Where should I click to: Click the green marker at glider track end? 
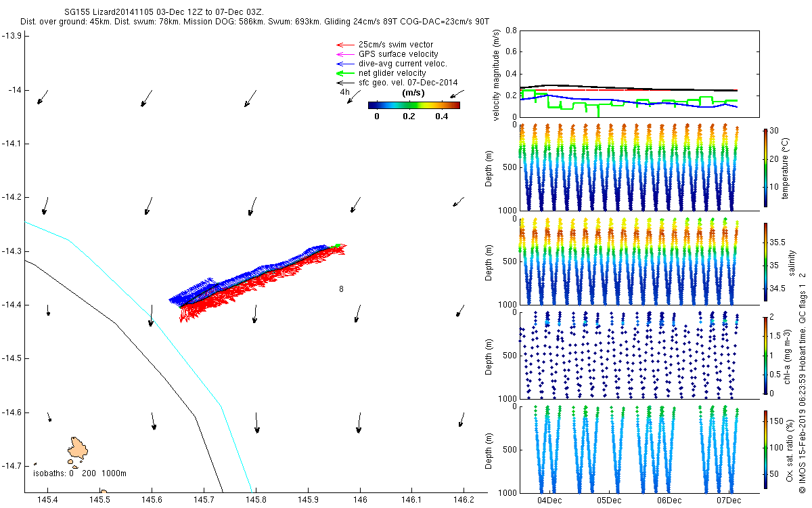coord(339,245)
